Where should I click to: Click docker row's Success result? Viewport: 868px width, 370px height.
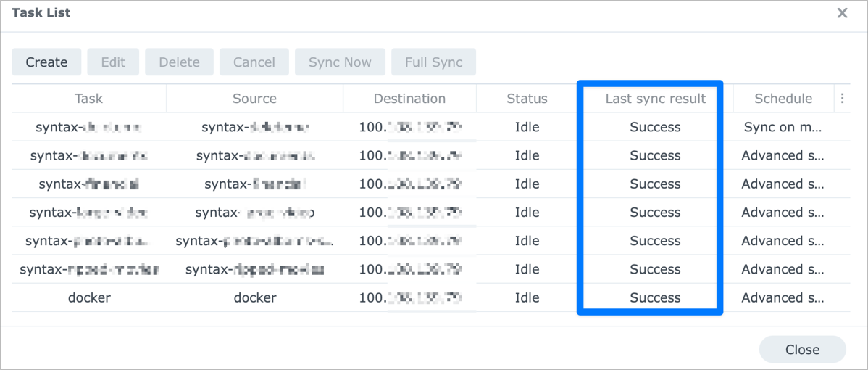pos(655,297)
